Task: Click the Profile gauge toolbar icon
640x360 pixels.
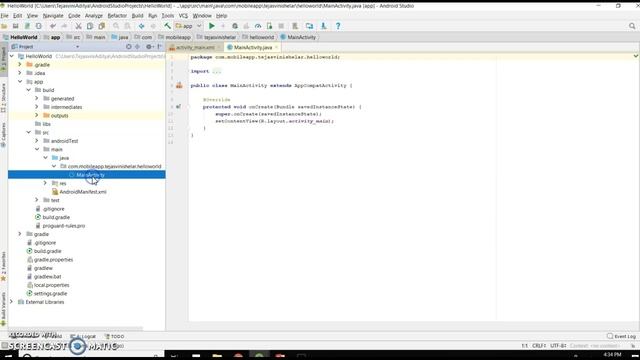Action: pyautogui.click(x=258, y=26)
